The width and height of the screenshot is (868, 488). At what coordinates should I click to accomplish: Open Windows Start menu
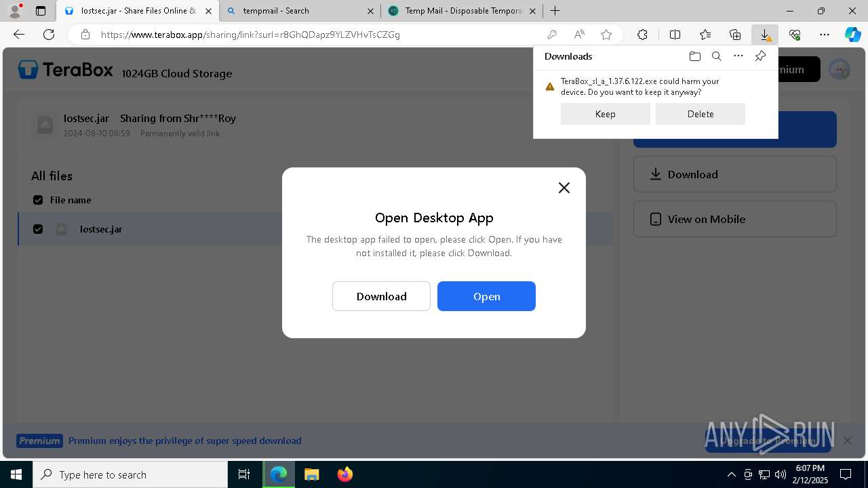pos(16,474)
